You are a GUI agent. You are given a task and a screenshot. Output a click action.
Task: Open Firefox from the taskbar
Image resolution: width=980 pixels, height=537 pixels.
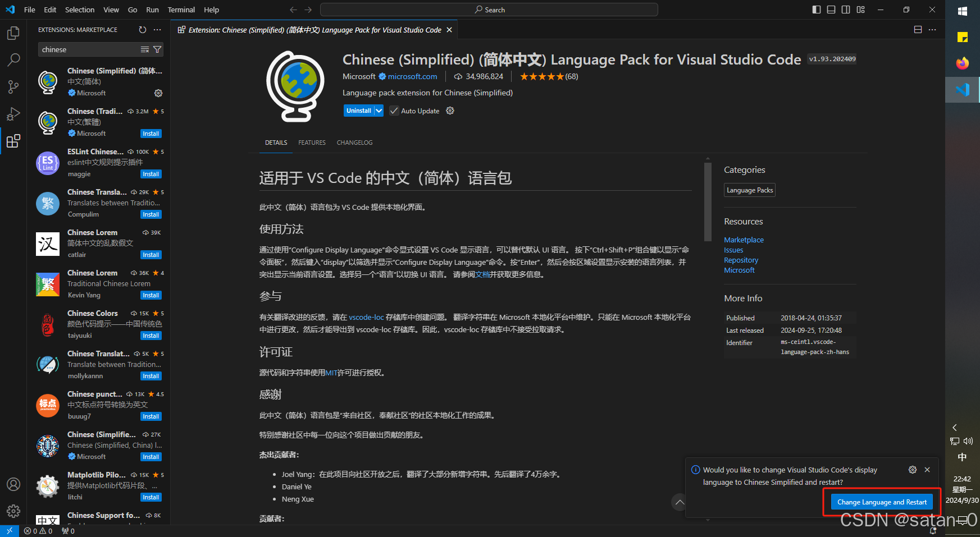(963, 63)
